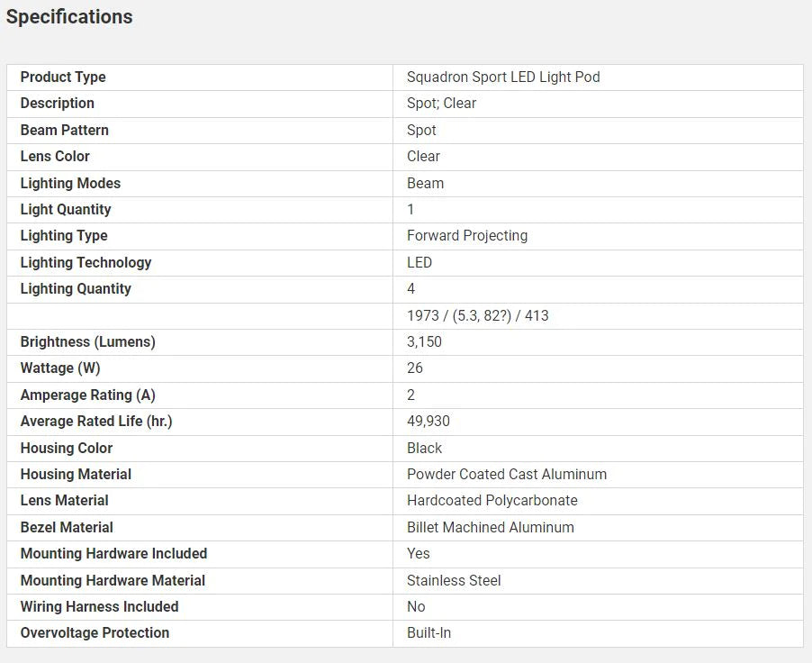Click the Lens Color label
Viewport: 812px width, 663px height.
[55, 157]
